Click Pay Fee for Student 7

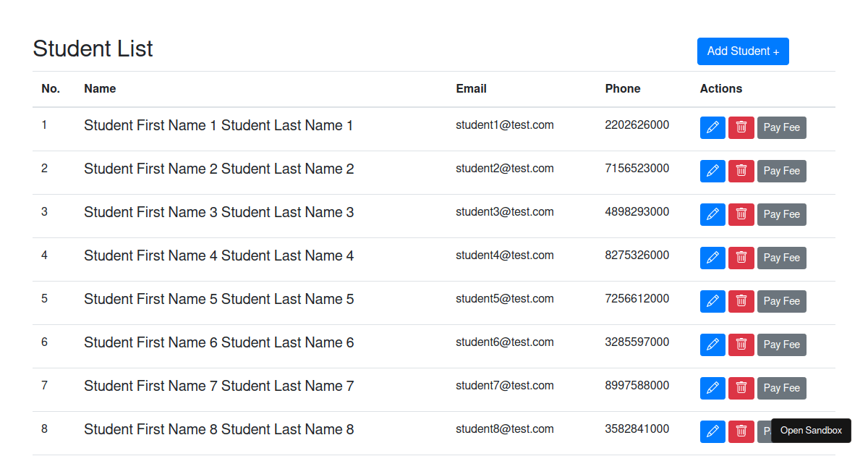[781, 388]
